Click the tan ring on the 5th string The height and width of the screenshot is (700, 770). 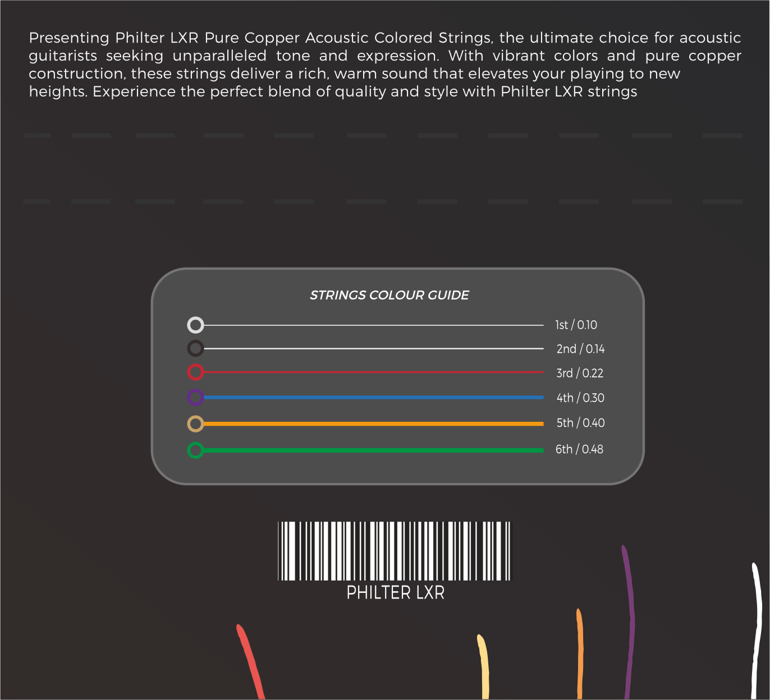click(195, 423)
